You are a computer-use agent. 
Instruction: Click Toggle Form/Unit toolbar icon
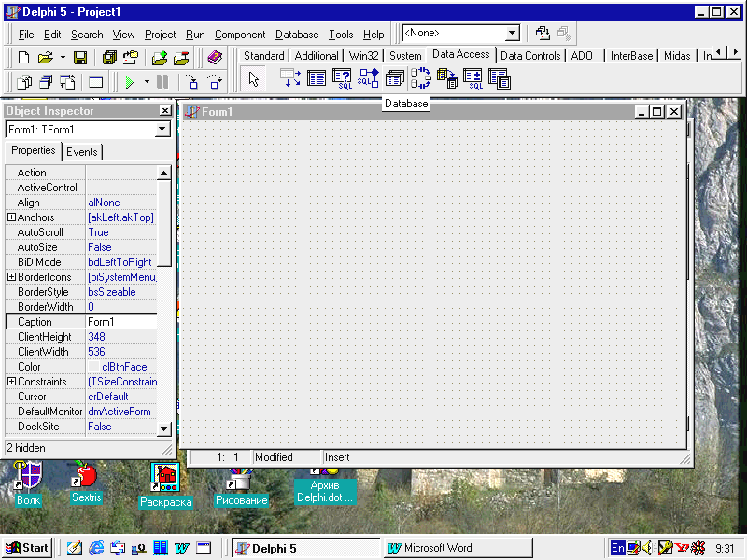(x=67, y=82)
